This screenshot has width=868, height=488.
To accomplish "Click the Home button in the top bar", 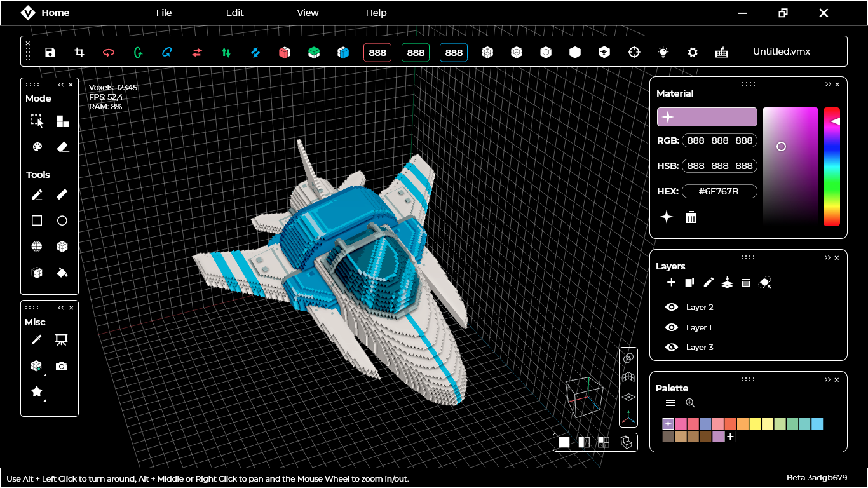I will click(55, 12).
